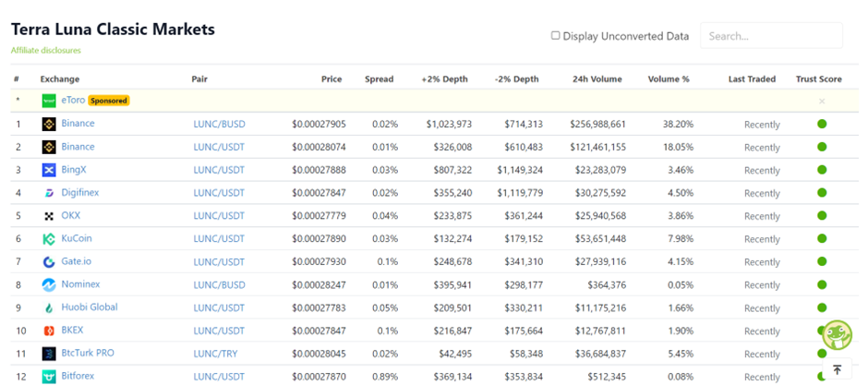Click the green trust score dot for Nominex

coord(822,284)
